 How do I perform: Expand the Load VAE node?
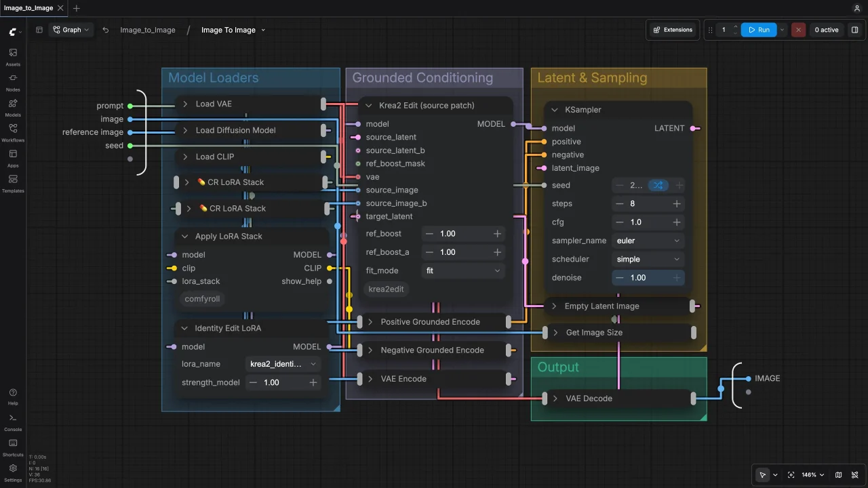pyautogui.click(x=185, y=104)
